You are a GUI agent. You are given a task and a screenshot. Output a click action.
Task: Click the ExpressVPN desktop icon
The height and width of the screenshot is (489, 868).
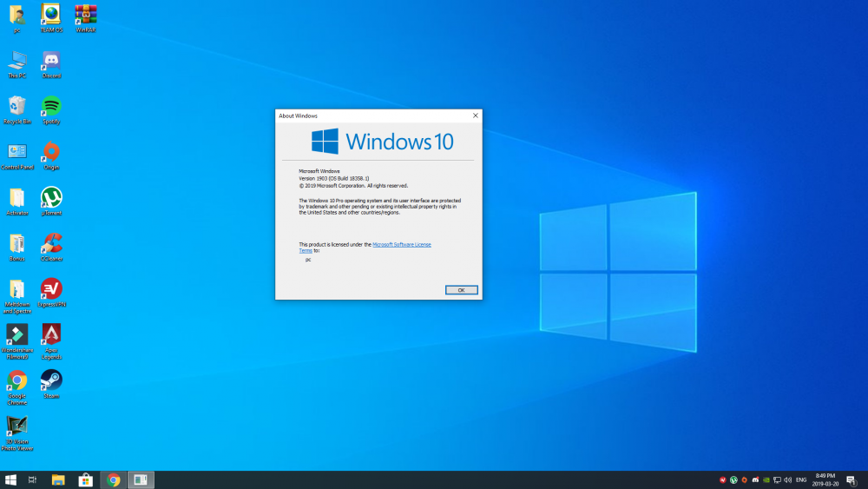click(51, 289)
